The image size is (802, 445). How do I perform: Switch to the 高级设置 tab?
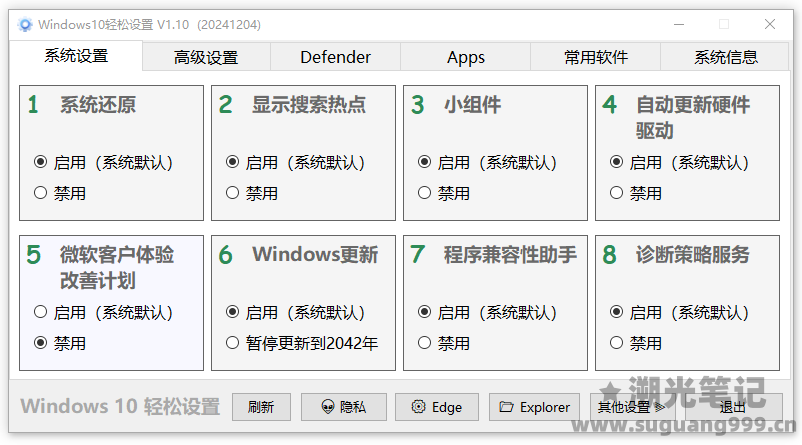pyautogui.click(x=206, y=57)
